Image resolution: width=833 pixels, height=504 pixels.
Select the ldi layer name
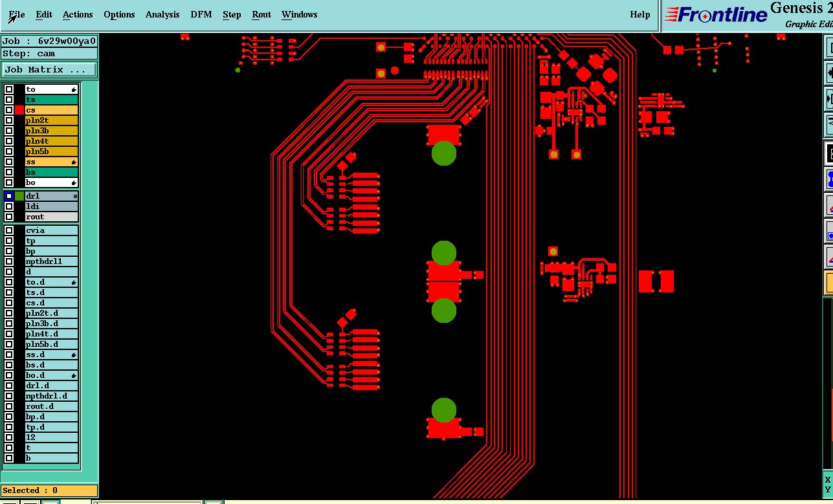pyautogui.click(x=51, y=206)
